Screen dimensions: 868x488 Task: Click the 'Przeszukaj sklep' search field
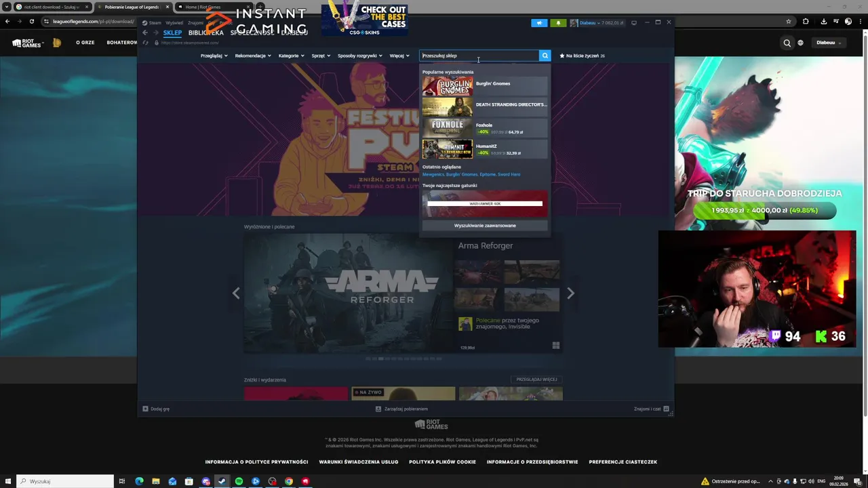point(479,56)
